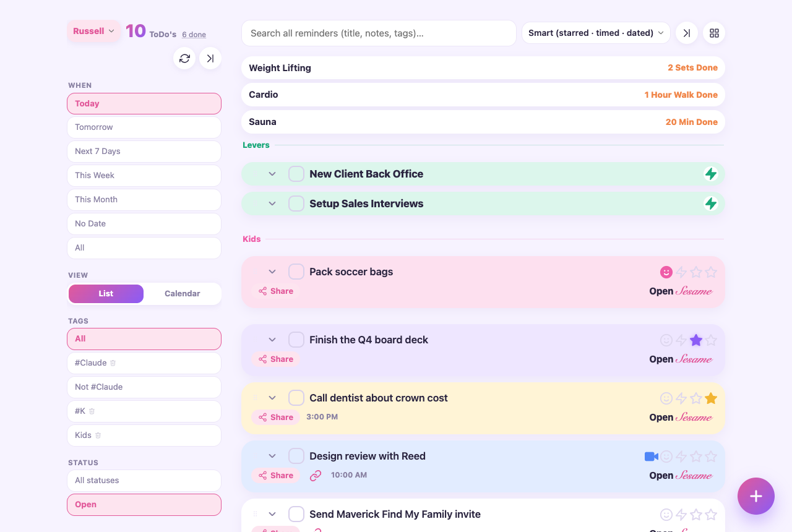Tick the Finish the Q4 board deck checkbox
Viewport: 792px width, 532px height.
coord(296,340)
